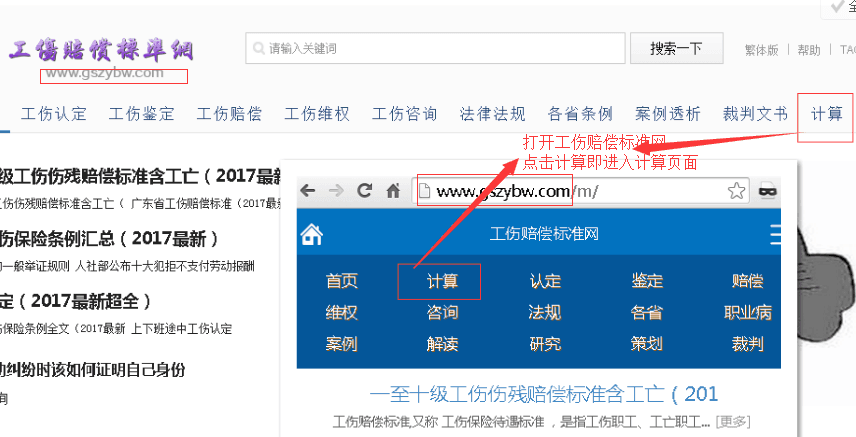Select 职业病 in mobile menu
The width and height of the screenshot is (856, 437).
point(748,312)
